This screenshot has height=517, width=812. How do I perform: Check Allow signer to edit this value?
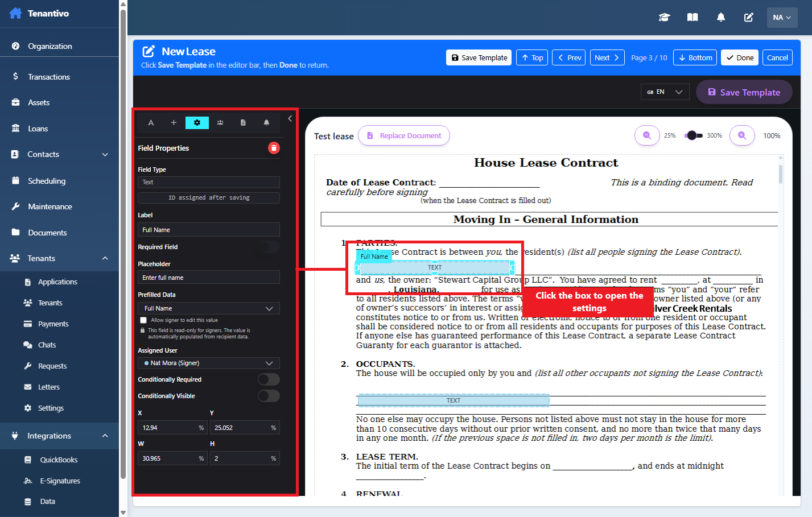[x=143, y=320]
